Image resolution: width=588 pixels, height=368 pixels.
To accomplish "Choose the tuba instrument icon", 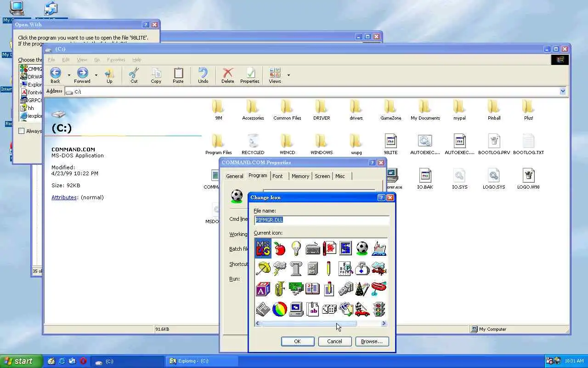I will coord(279,288).
